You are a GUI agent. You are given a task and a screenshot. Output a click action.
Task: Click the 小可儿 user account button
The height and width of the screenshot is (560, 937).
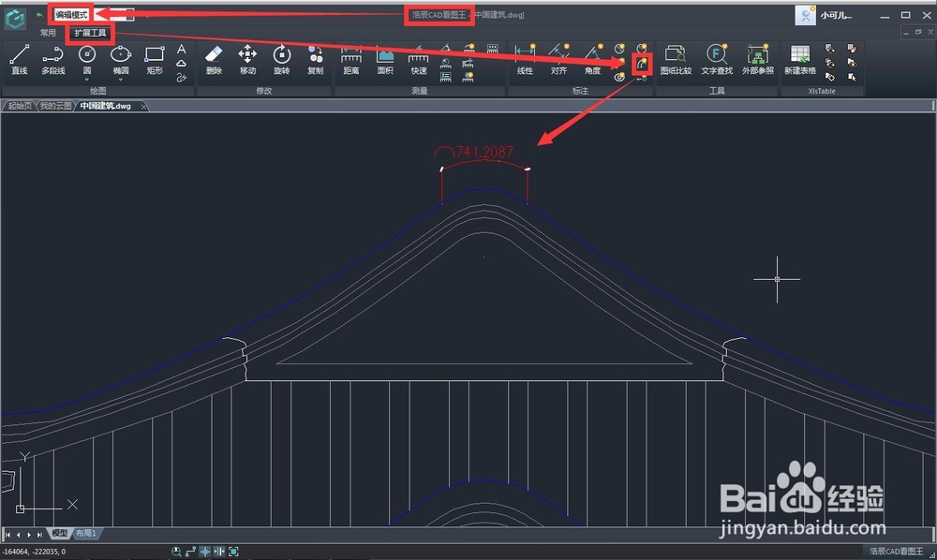coord(824,16)
